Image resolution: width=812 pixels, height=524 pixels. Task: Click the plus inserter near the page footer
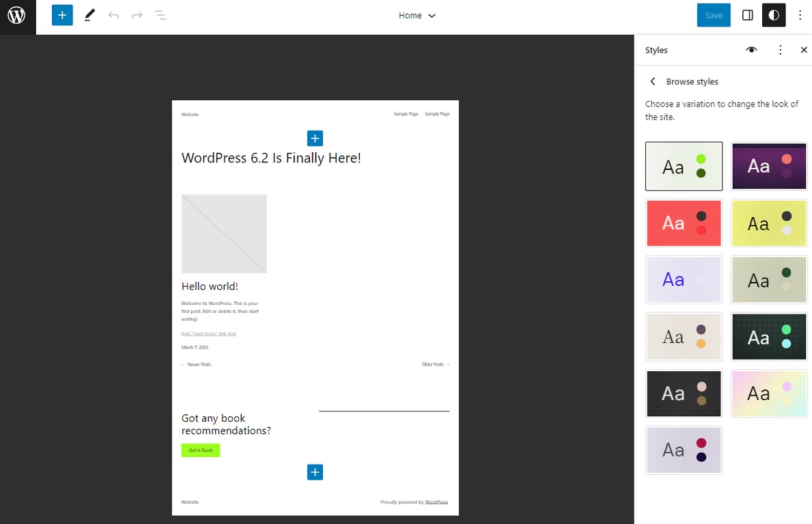(x=315, y=471)
